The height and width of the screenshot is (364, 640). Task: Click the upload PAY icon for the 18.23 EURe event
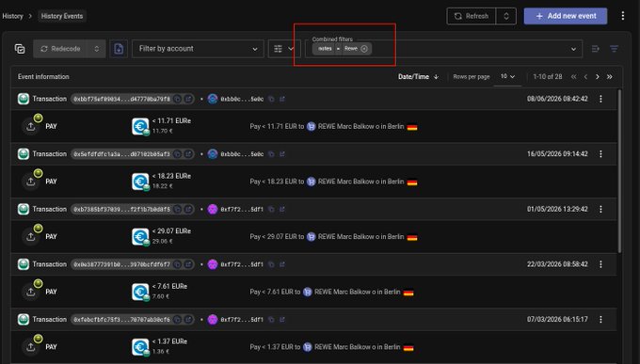[31, 182]
